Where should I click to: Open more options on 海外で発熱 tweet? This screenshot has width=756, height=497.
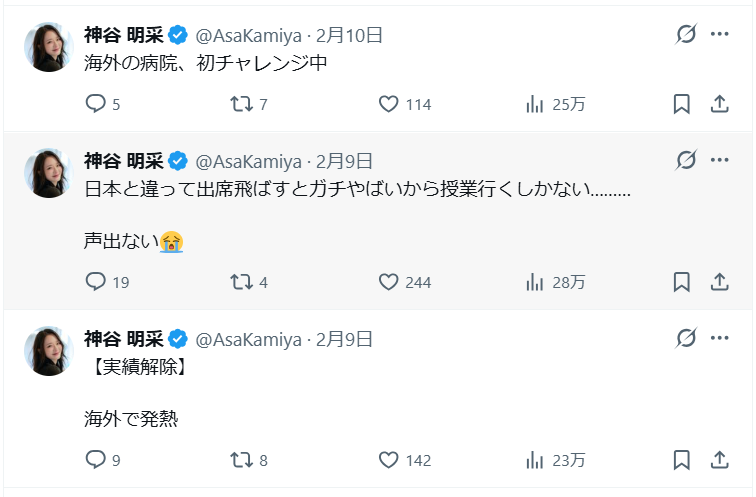[x=720, y=338]
